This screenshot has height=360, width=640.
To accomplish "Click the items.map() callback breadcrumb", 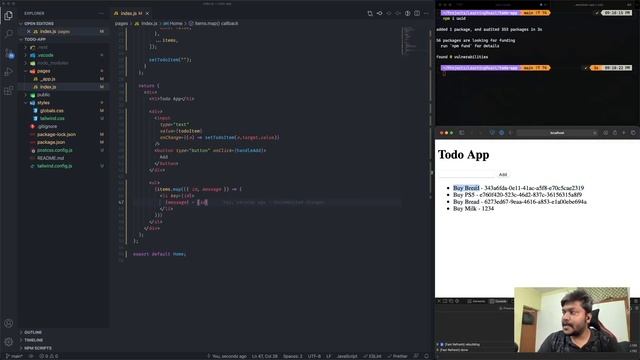I will click(x=214, y=24).
